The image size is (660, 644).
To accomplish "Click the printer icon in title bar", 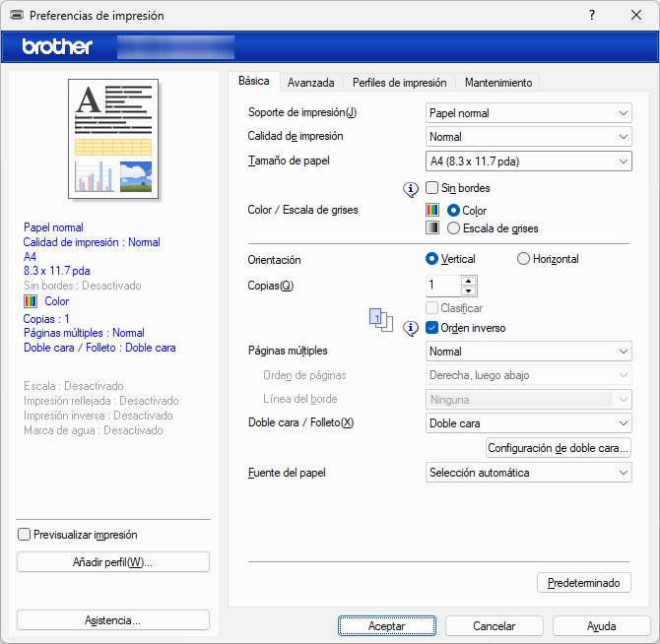I will 17,16.
